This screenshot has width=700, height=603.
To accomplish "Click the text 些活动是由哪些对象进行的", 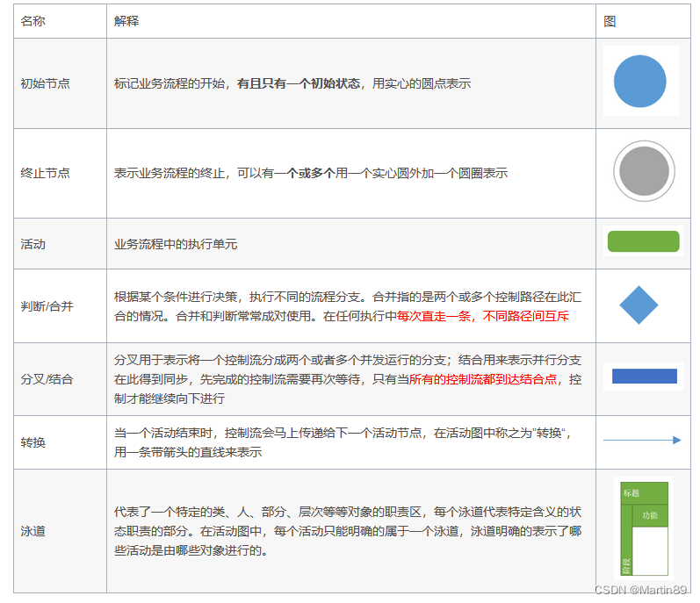I will (x=188, y=550).
